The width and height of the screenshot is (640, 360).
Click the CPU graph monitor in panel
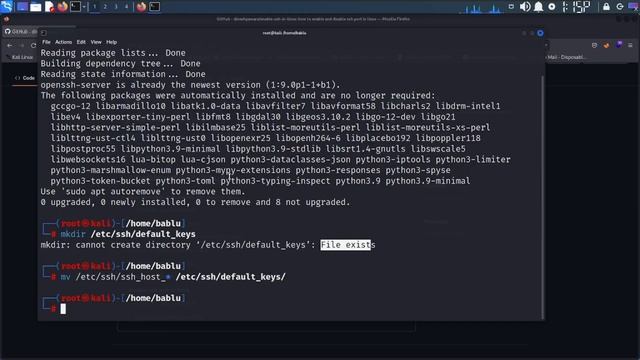[x=481, y=7]
